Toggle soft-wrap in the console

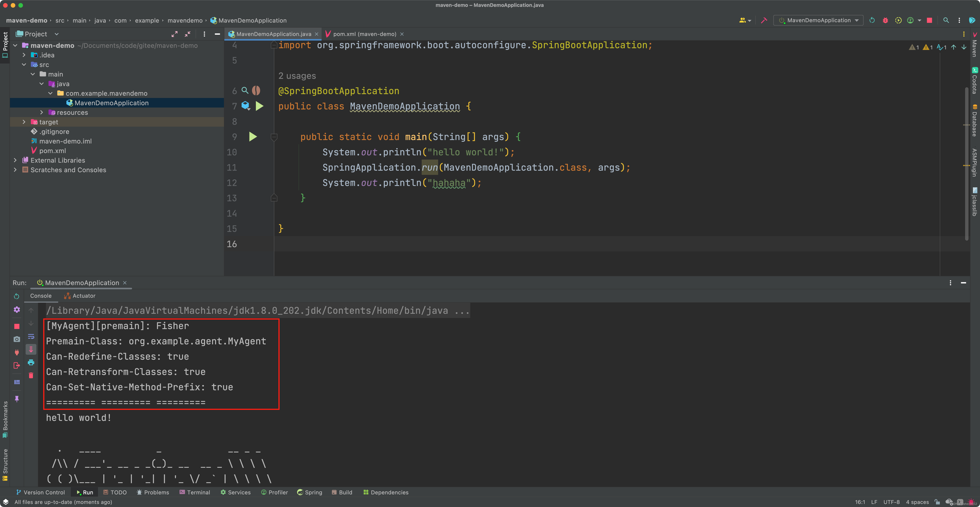click(x=31, y=337)
